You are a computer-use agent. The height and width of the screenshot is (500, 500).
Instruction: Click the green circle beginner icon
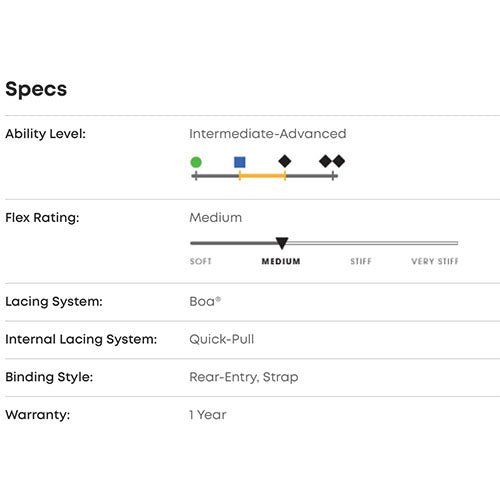[x=196, y=162]
